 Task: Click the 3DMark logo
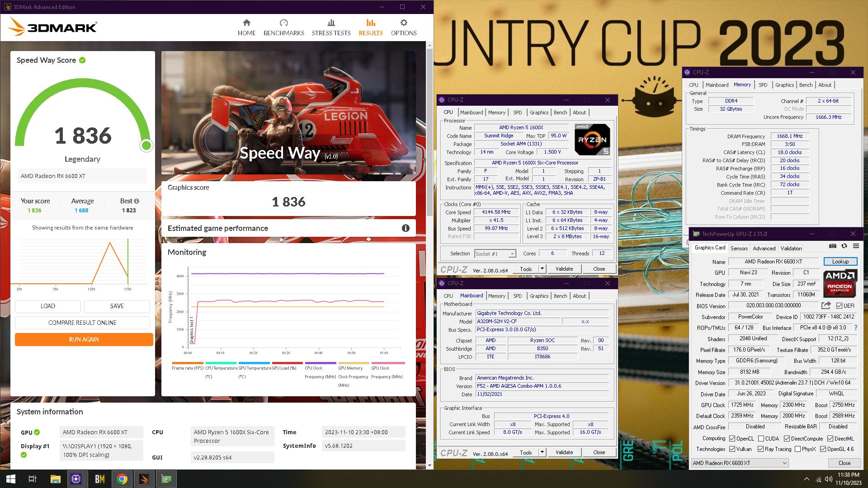pos(53,27)
